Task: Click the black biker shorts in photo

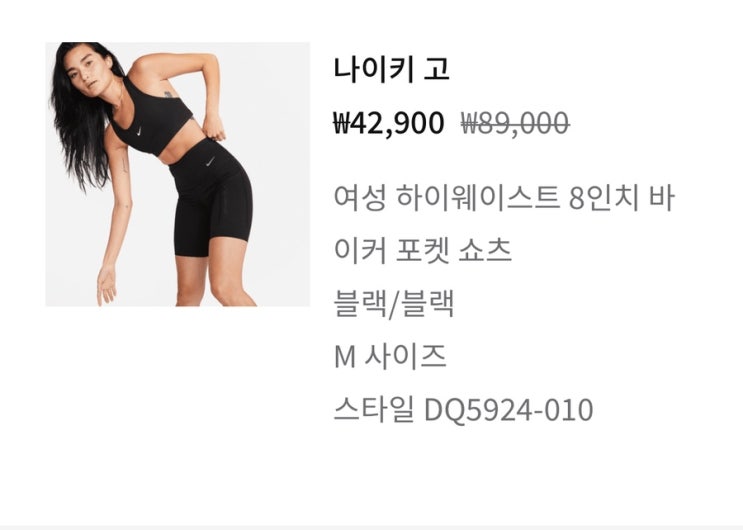Action: [211, 199]
